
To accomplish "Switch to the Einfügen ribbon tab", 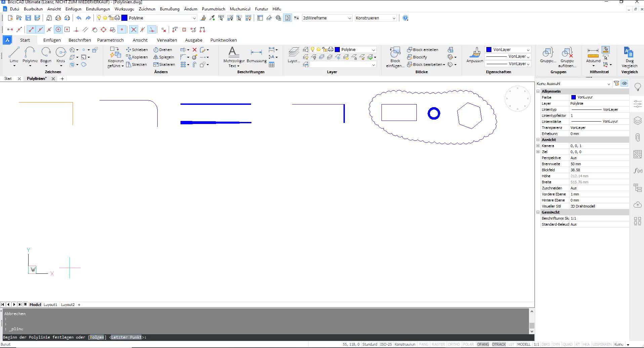I will pos(52,40).
